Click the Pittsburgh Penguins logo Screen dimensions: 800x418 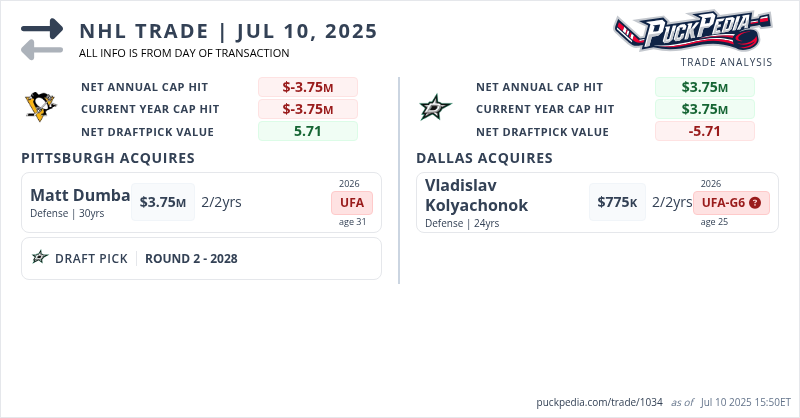pos(42,108)
